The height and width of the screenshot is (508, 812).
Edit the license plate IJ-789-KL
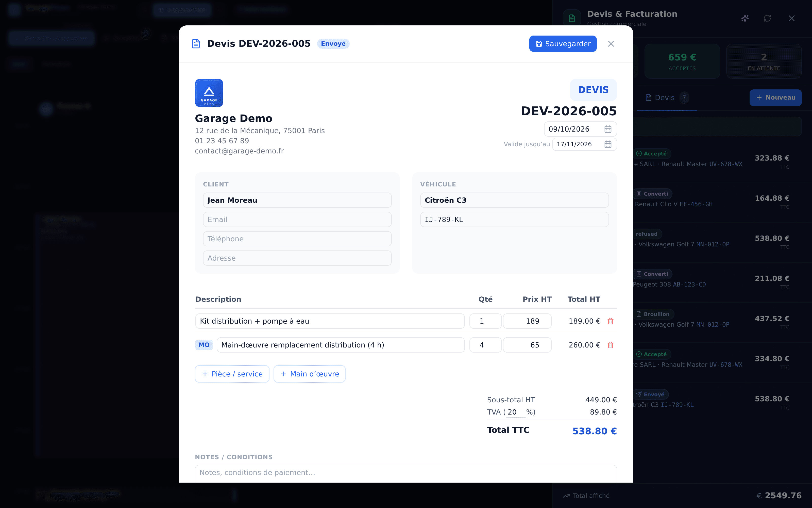point(514,219)
